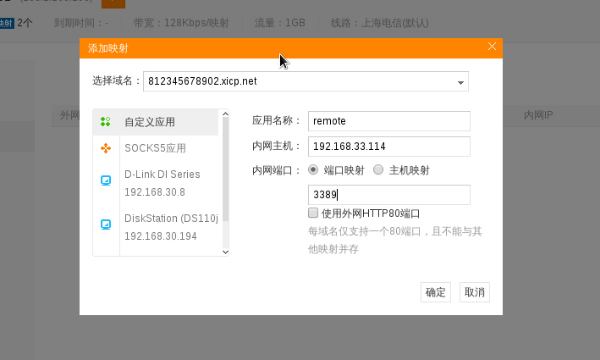Focus the 内网主机 field with 192.168.33.114

click(389, 146)
